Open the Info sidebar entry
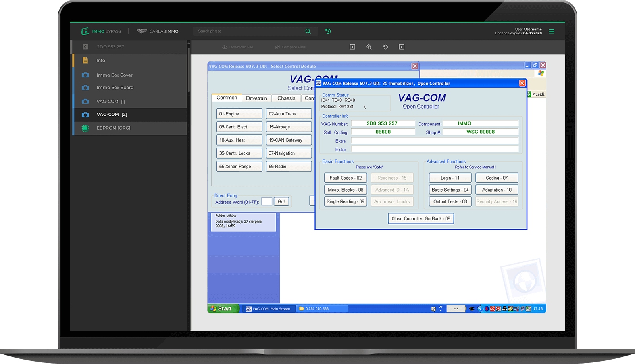This screenshot has height=364, width=635. (101, 61)
